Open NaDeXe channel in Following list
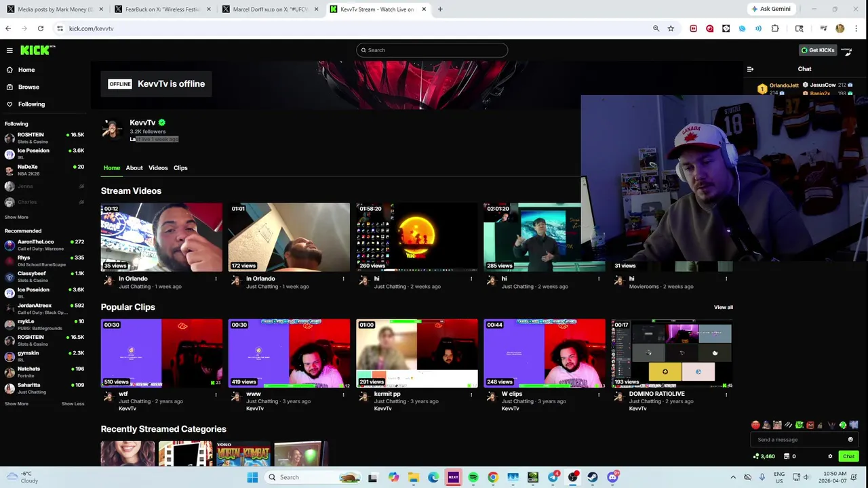 coord(44,169)
